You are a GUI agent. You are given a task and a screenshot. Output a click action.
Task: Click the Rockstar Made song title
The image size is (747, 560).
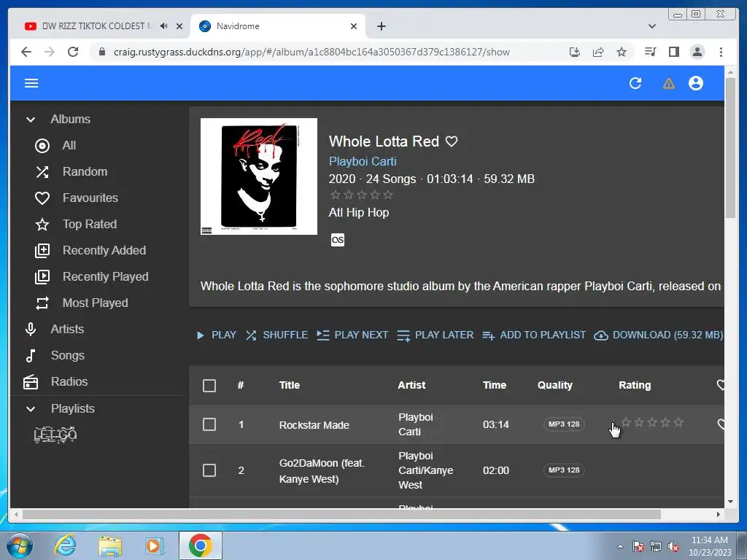click(314, 425)
